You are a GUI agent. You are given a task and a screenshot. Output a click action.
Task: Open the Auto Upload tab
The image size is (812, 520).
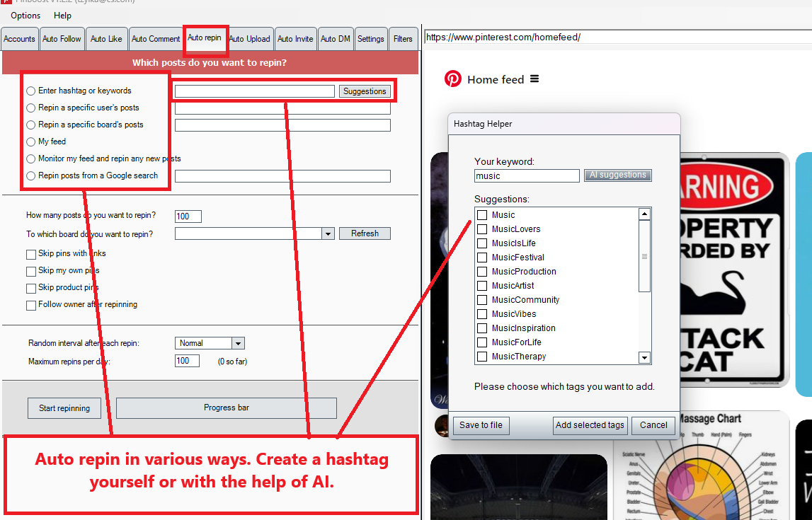(250, 39)
